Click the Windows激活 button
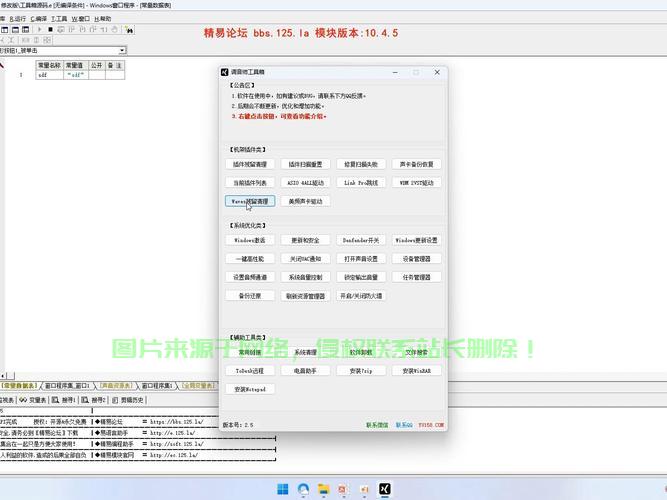667x500 pixels. coord(250,240)
